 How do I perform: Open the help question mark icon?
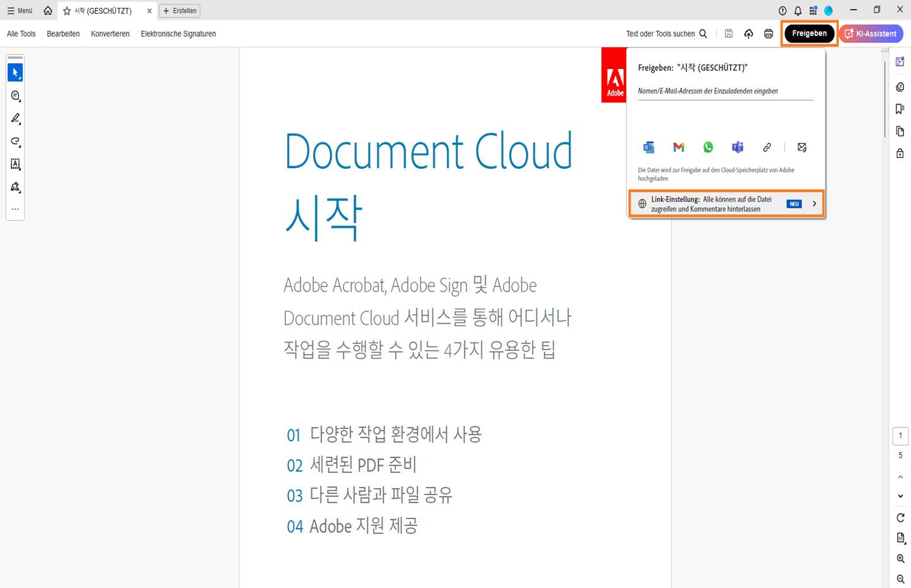783,11
